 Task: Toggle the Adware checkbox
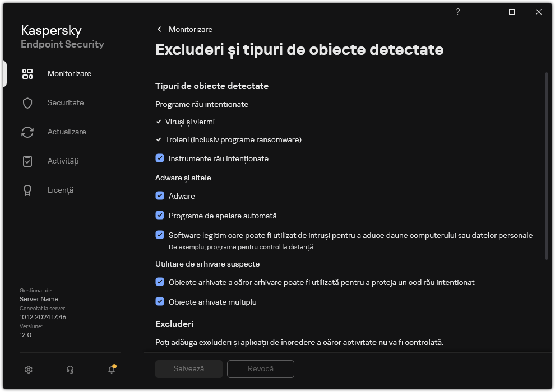(x=160, y=196)
